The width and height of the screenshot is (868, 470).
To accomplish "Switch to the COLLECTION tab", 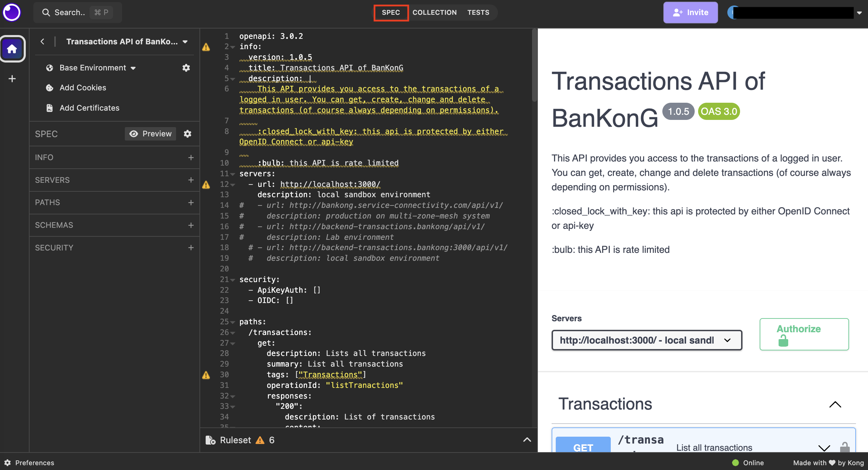I will [x=434, y=12].
